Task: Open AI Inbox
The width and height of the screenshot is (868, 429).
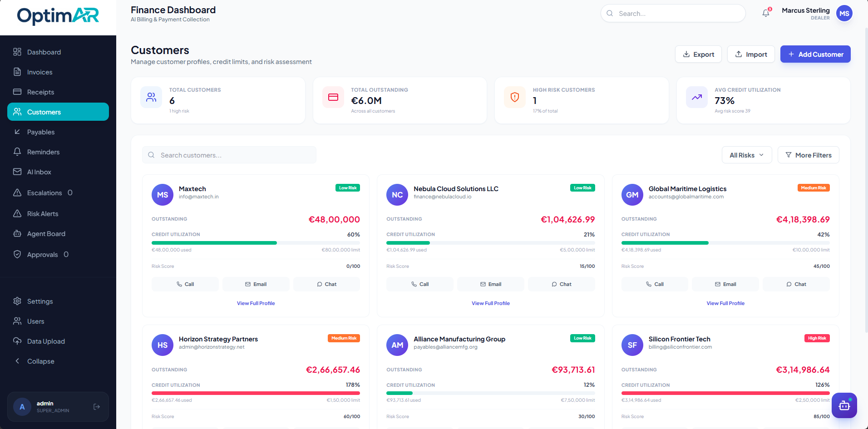Action: tap(58, 172)
